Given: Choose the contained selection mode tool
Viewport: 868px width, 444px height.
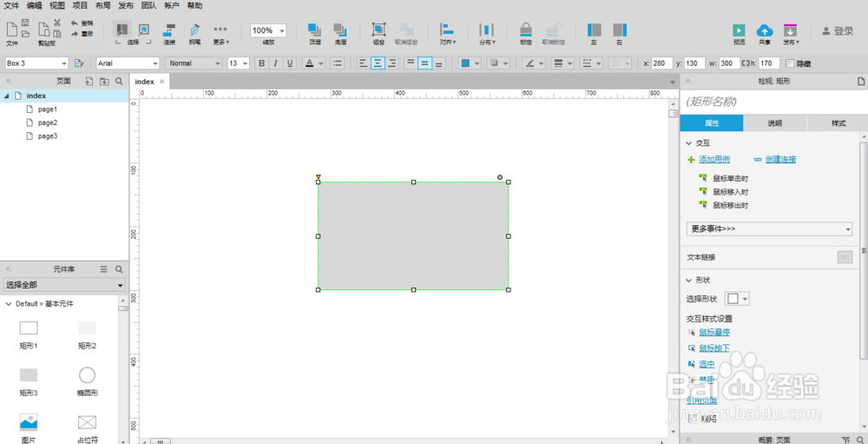Looking at the screenshot, I should 144,29.
